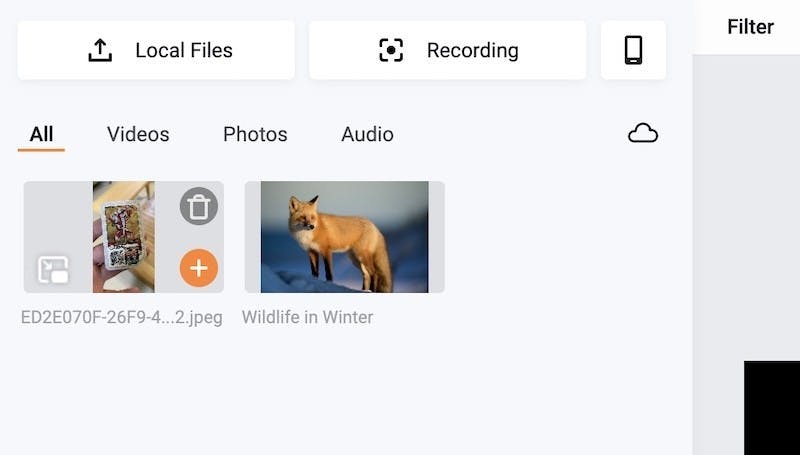Click the Local Files button

coord(156,50)
